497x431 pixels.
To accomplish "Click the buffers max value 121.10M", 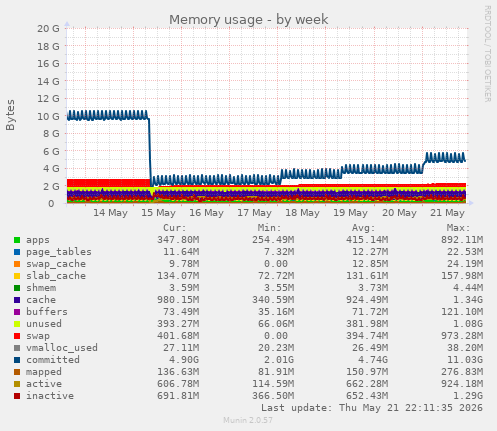I will [462, 312].
